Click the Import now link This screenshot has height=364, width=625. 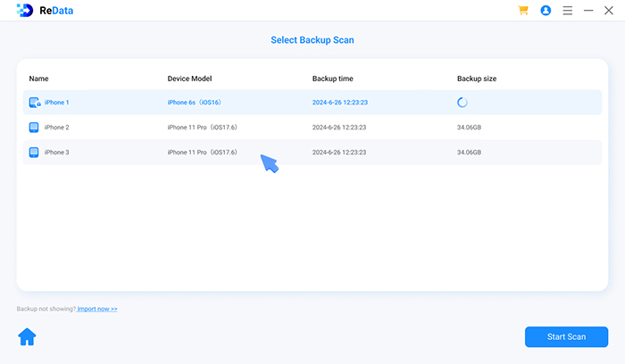coord(97,309)
